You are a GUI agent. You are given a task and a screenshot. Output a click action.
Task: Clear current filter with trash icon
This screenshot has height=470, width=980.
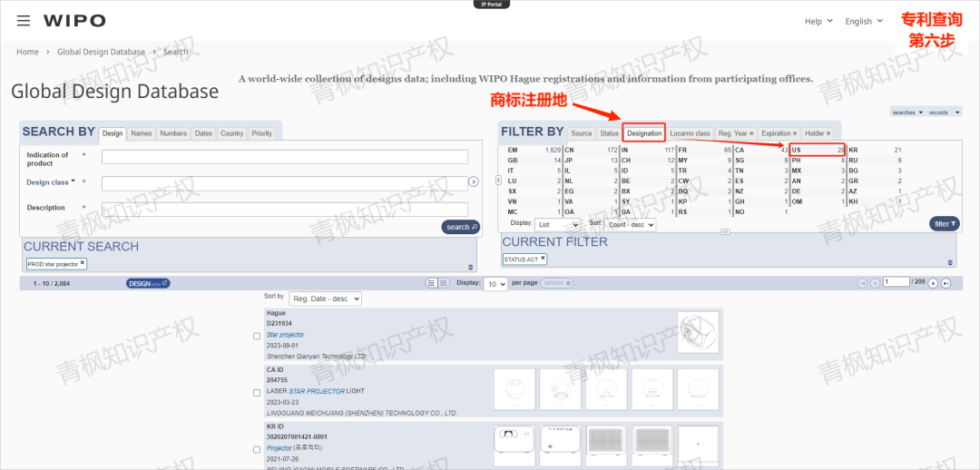951,262
